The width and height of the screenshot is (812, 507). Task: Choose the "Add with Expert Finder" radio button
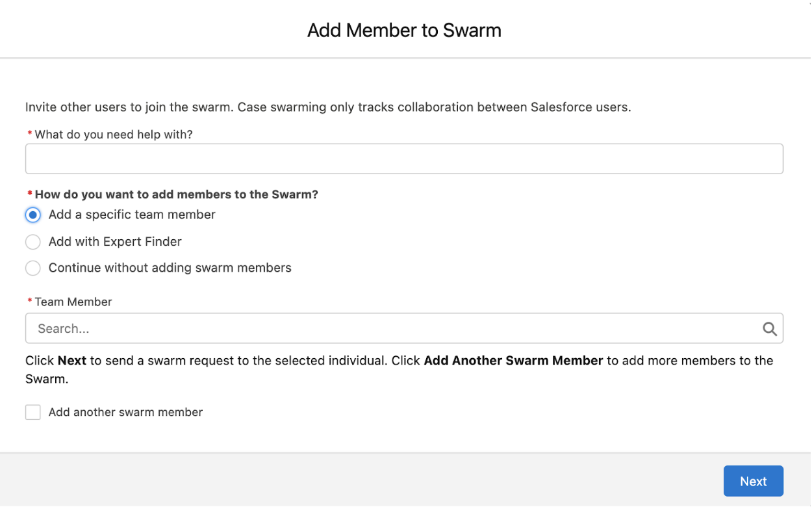(x=33, y=242)
